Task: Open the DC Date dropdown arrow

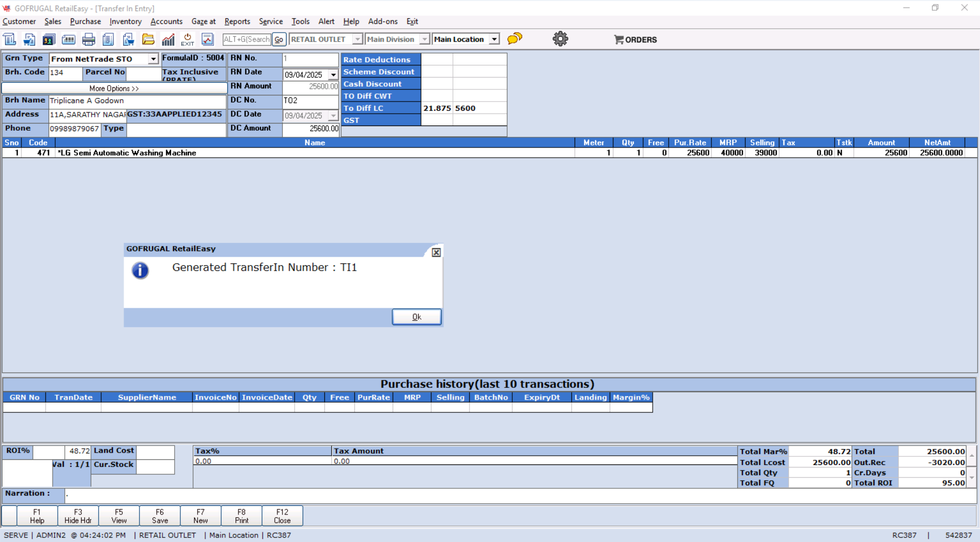Action: tap(333, 116)
